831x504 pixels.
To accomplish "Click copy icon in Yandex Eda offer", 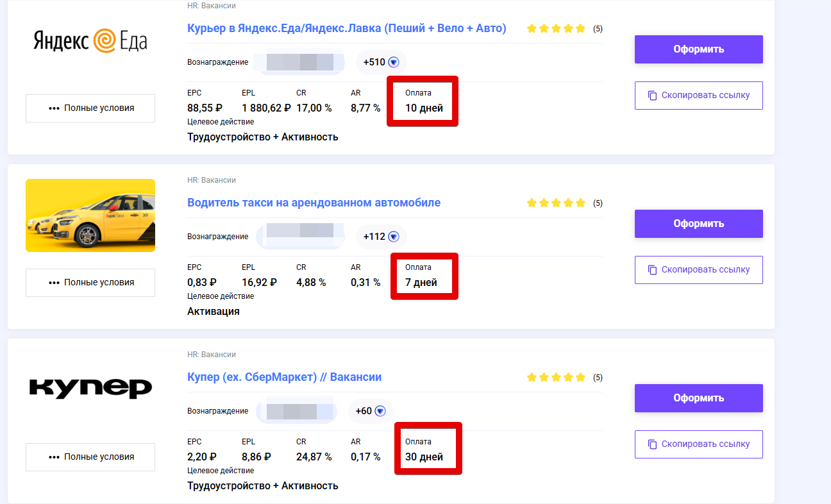I will pos(652,96).
